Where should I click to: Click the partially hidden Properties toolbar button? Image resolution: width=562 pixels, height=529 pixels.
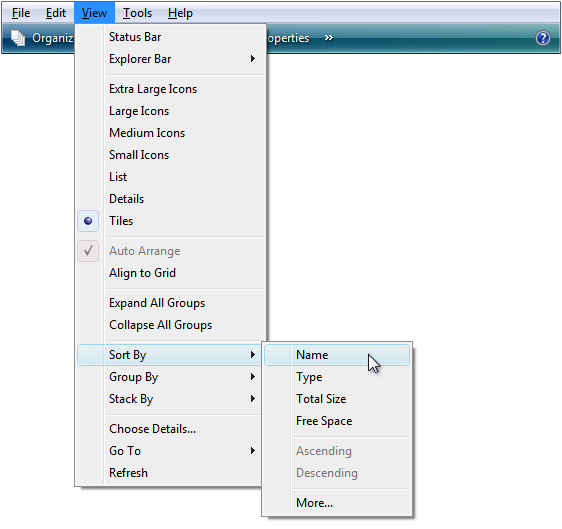[288, 38]
